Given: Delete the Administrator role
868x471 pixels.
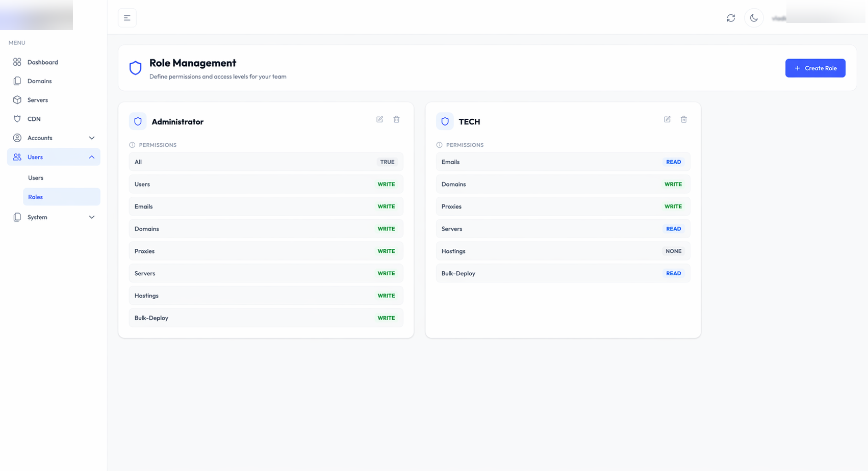Looking at the screenshot, I should (396, 119).
